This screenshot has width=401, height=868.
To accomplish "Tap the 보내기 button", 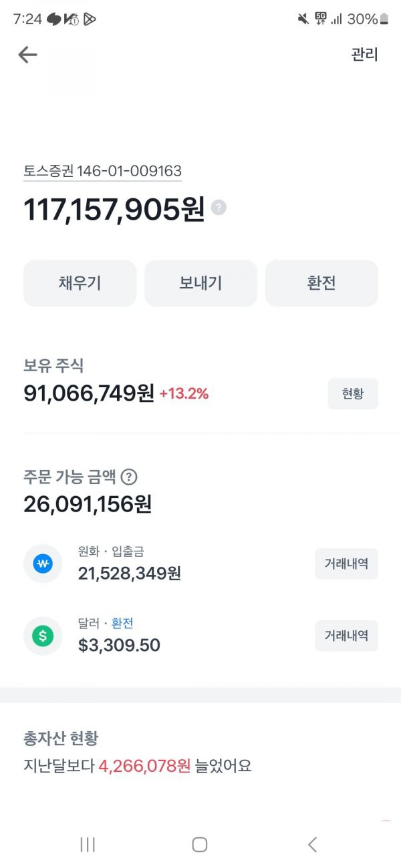I will pyautogui.click(x=200, y=283).
